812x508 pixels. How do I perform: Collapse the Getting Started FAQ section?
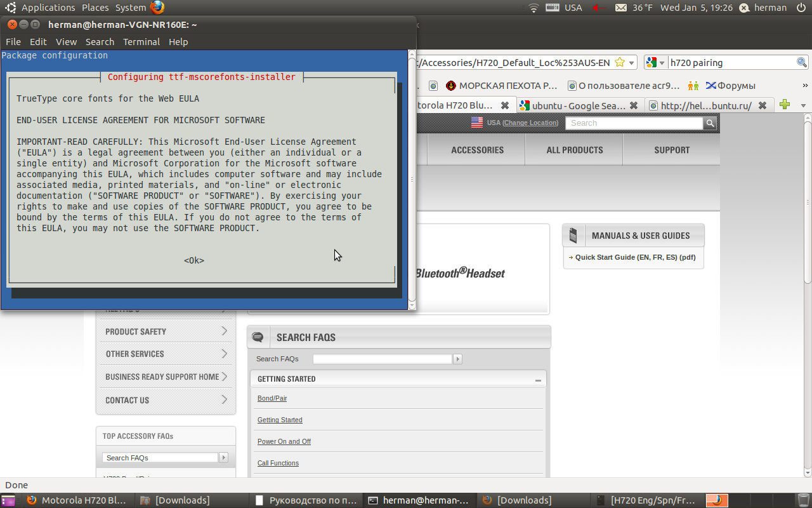[x=538, y=380]
